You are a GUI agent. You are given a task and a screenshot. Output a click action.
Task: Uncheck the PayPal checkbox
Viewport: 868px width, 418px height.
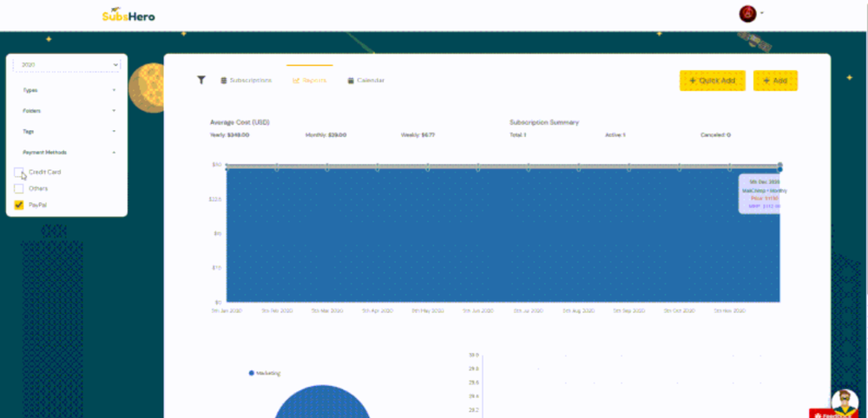tap(19, 206)
